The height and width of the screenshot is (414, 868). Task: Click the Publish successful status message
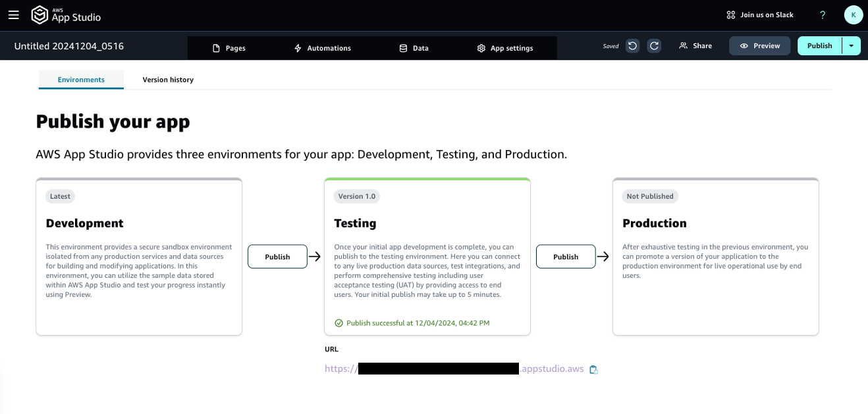412,323
